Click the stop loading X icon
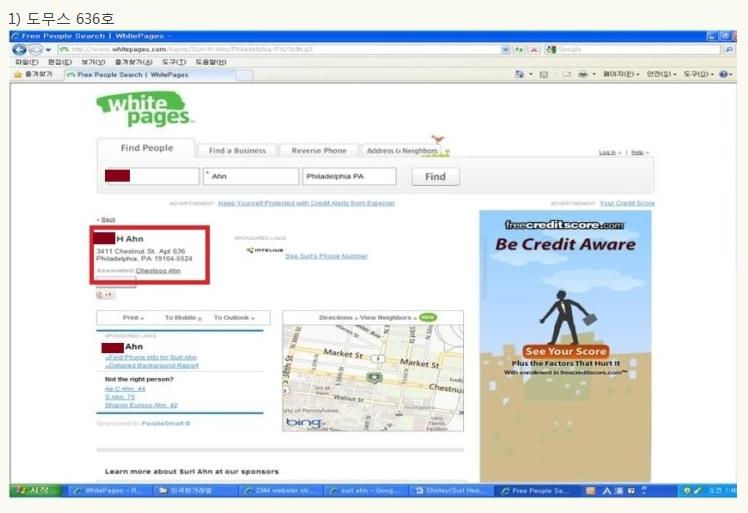Screen dimensions: 748x513 tap(534, 49)
